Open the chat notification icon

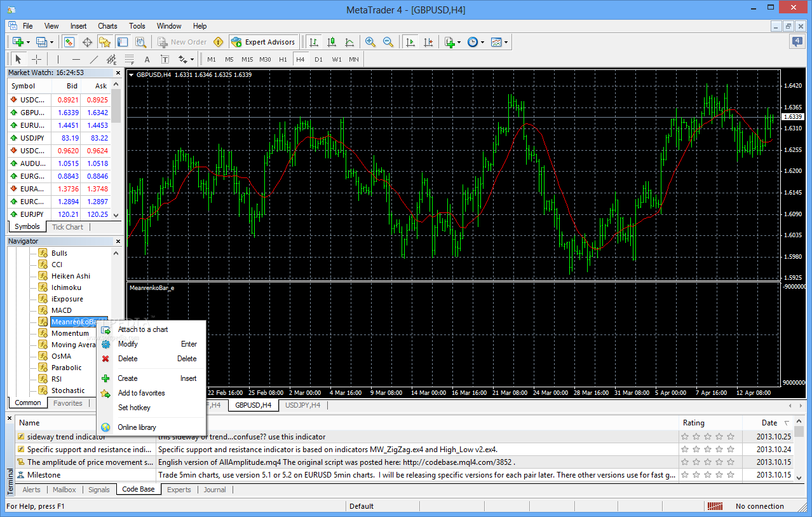pos(797,41)
